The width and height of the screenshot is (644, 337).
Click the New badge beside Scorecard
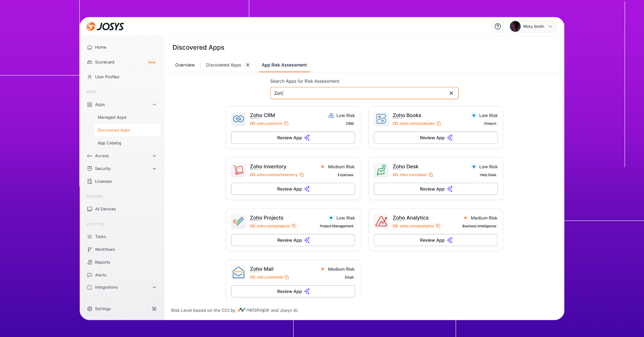coord(152,63)
